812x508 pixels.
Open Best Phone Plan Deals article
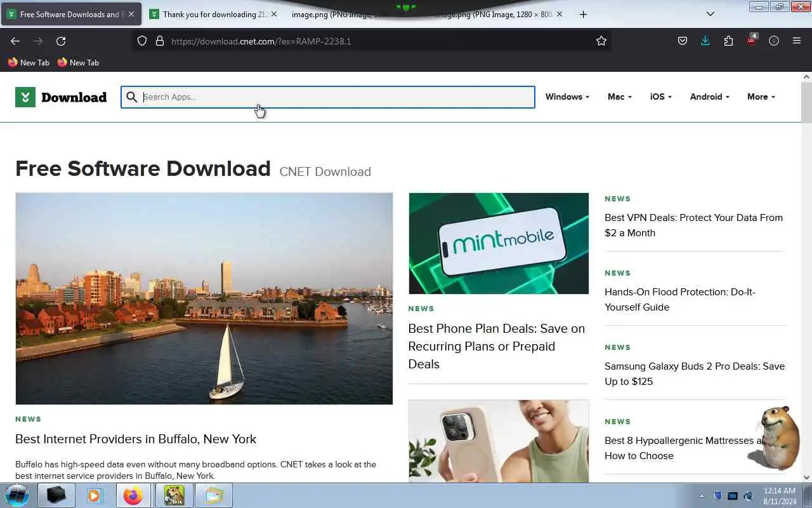497,346
